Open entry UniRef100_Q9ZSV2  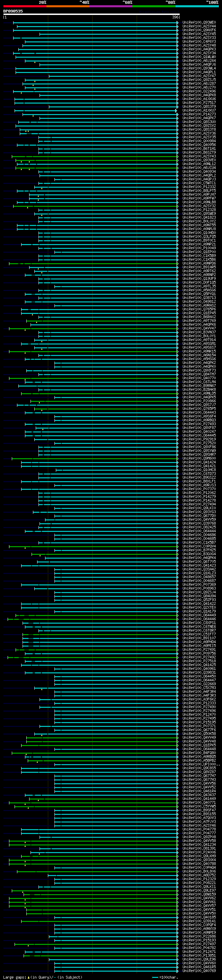199,126
